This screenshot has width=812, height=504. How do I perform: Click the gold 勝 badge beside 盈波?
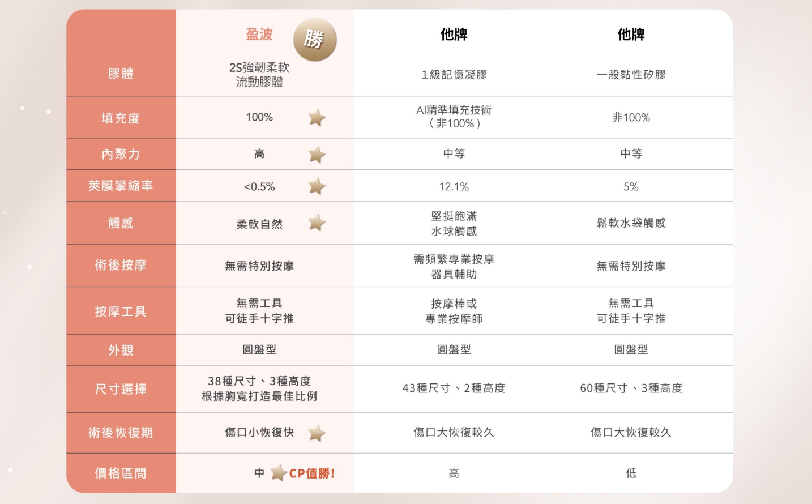click(x=315, y=39)
